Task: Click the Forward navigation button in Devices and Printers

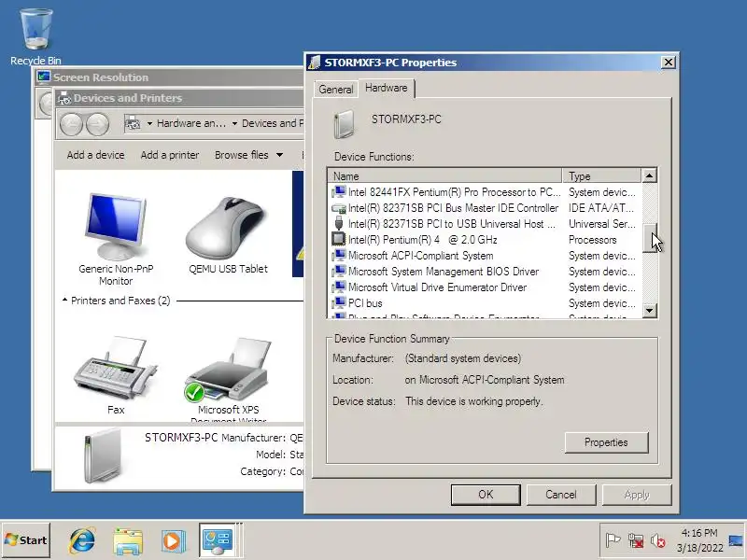Action: [97, 124]
